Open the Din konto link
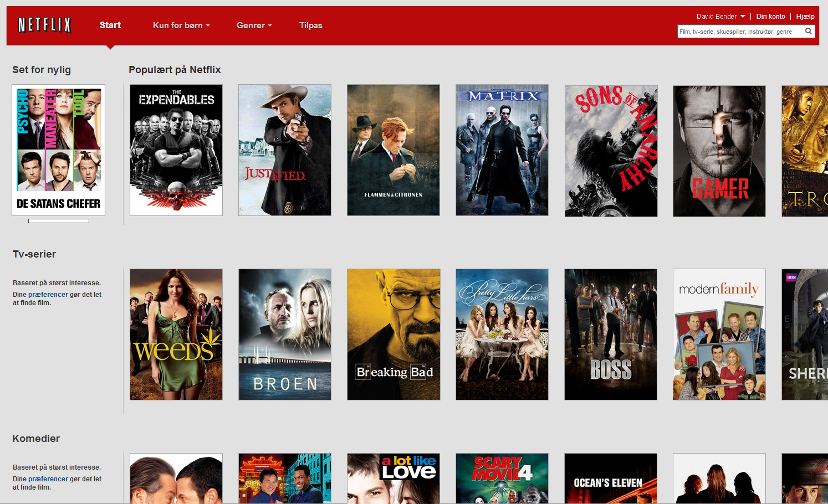Screen dimensions: 828x504 (x=770, y=17)
